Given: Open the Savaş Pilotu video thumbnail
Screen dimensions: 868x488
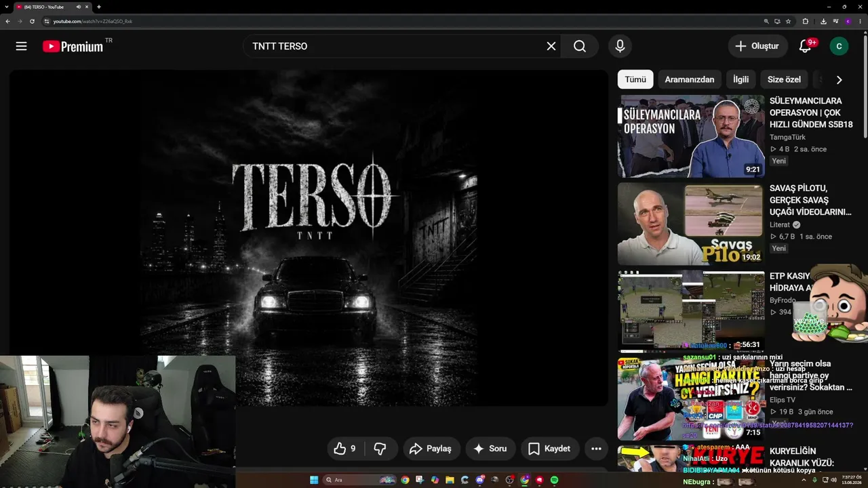Looking at the screenshot, I should click(691, 224).
